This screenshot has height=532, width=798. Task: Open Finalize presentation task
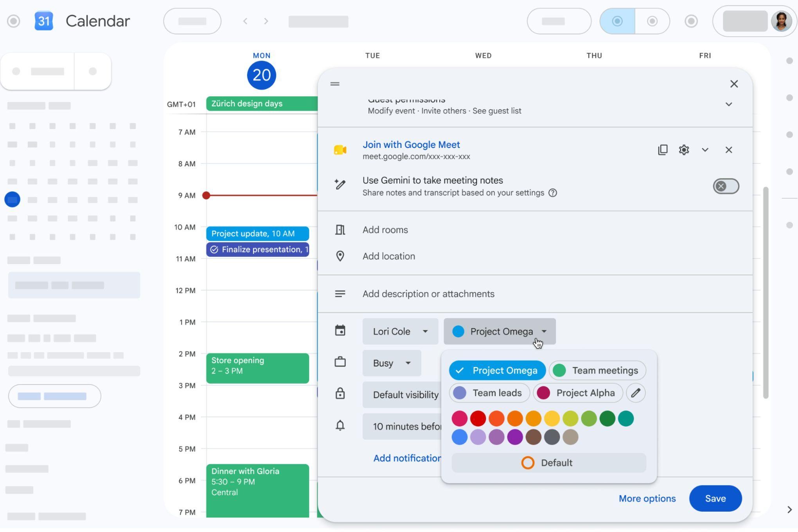257,250
